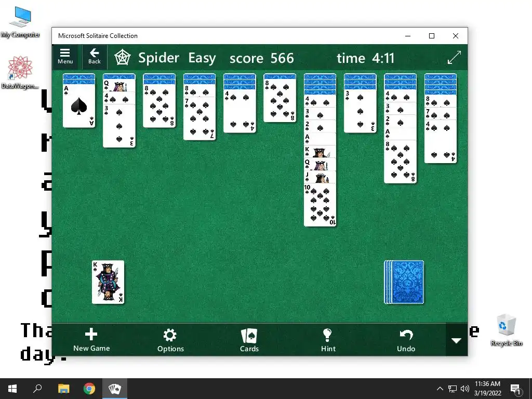
Task: Request a Hint with the lightbulb
Action: pyautogui.click(x=328, y=340)
